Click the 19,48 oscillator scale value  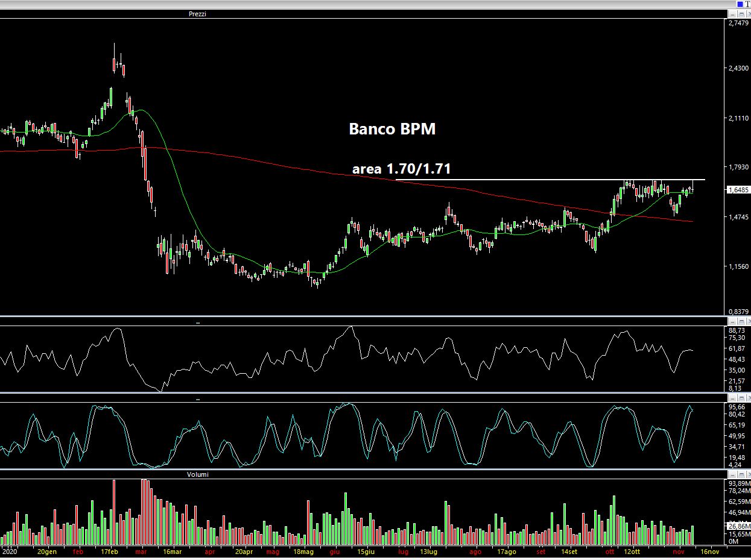(737, 458)
